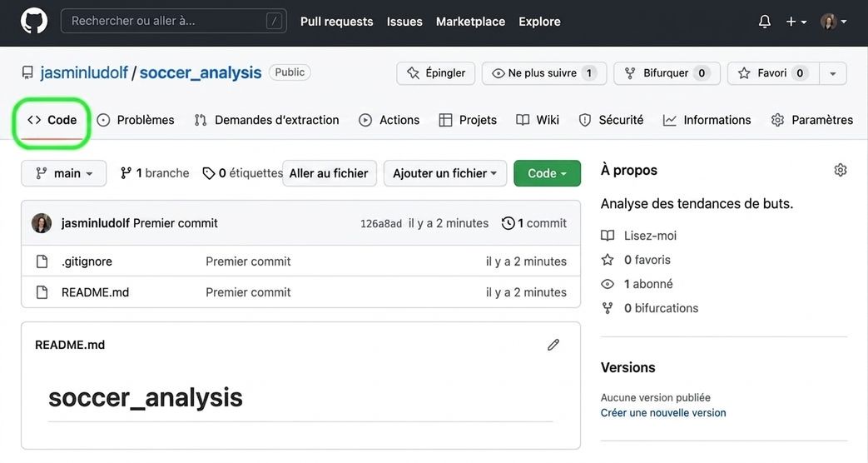View the 1 abonné watchers link
This screenshot has height=463, width=868.
[637, 284]
